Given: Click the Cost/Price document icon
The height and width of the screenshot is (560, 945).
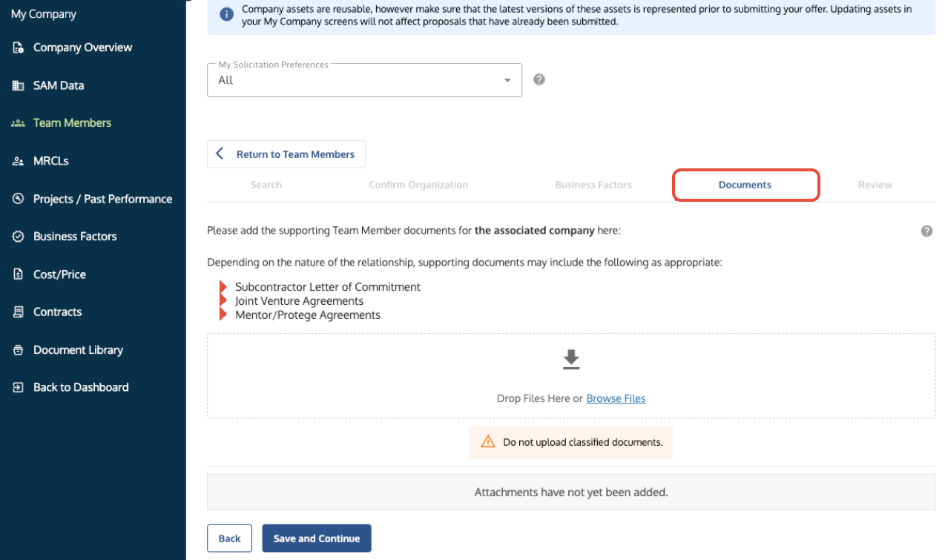Looking at the screenshot, I should click(19, 274).
